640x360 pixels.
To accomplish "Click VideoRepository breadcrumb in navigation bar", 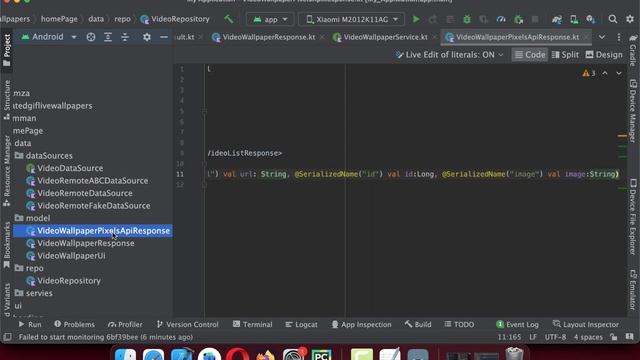I will tap(175, 19).
